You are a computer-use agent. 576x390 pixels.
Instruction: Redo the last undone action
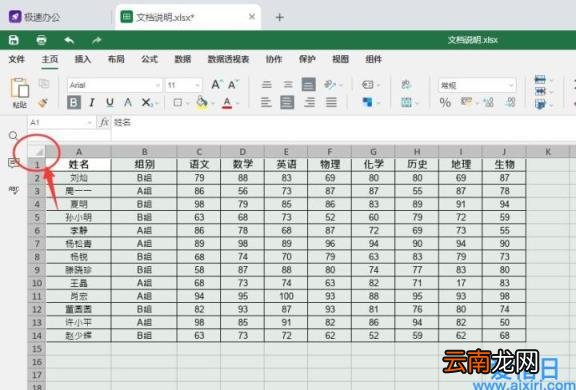pyautogui.click(x=96, y=40)
